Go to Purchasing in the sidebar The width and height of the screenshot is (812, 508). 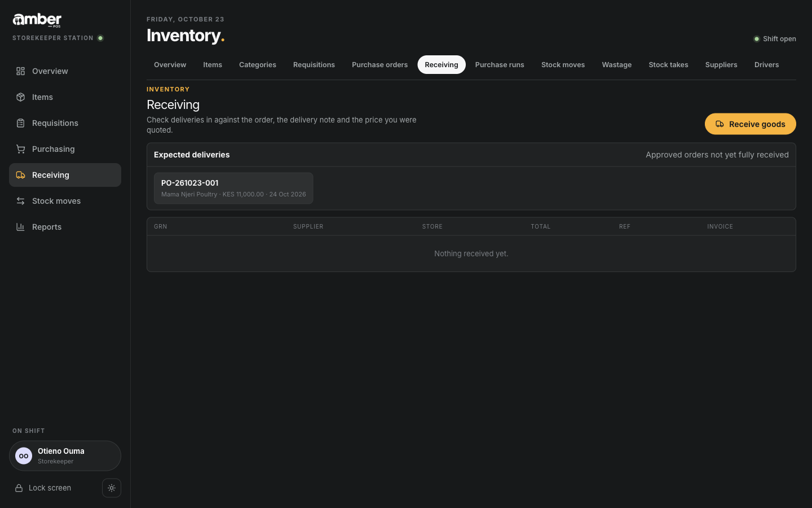click(x=65, y=149)
